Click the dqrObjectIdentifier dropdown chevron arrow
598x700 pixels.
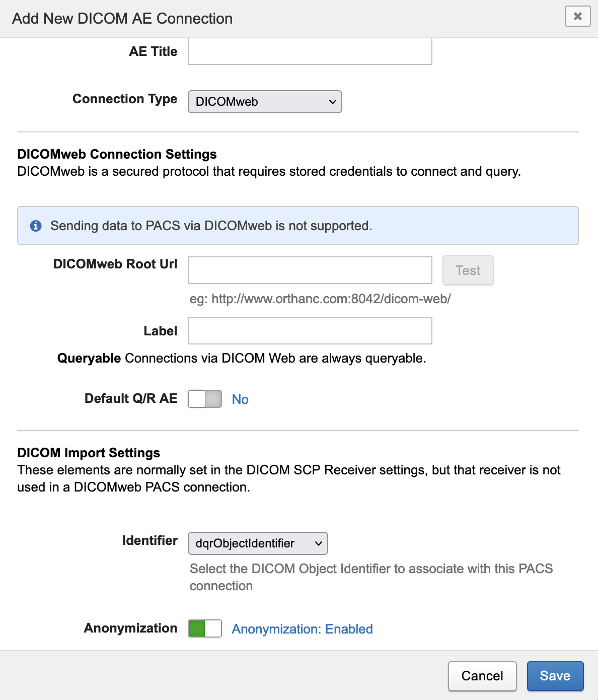[x=318, y=543]
